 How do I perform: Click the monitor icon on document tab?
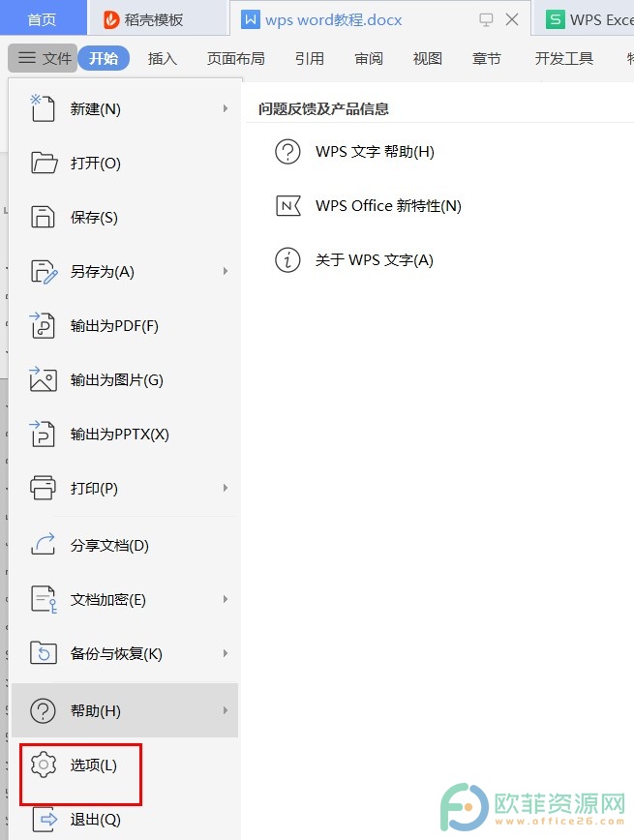486,19
